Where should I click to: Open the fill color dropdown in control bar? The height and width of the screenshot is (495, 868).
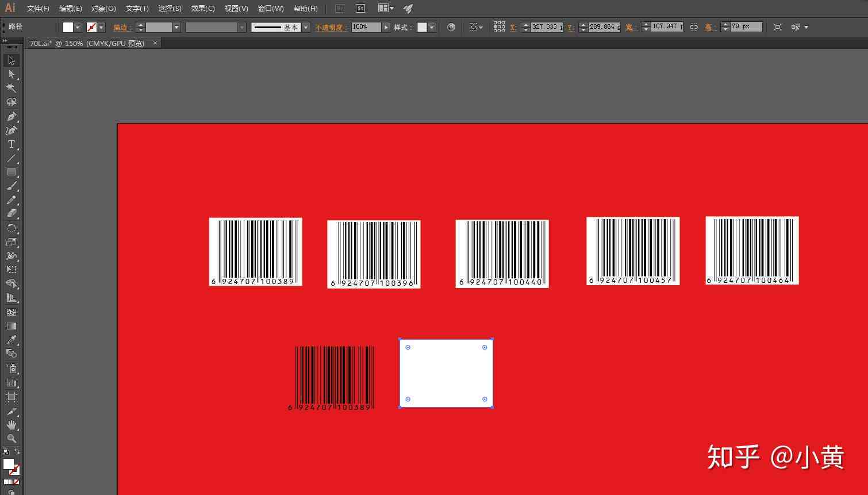[x=78, y=27]
